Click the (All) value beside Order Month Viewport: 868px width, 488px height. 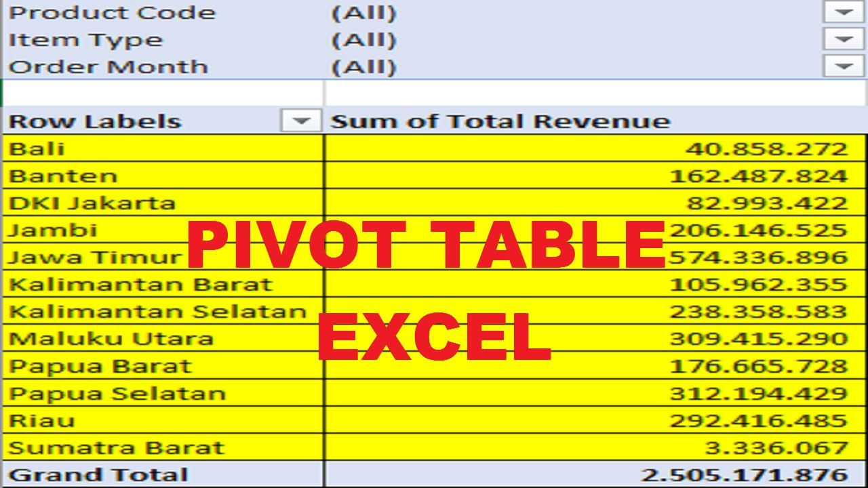(363, 67)
